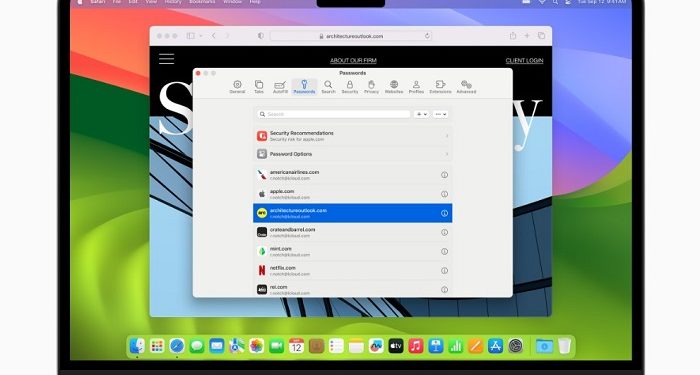Show info for americanairlines.com entry

pyautogui.click(x=444, y=175)
